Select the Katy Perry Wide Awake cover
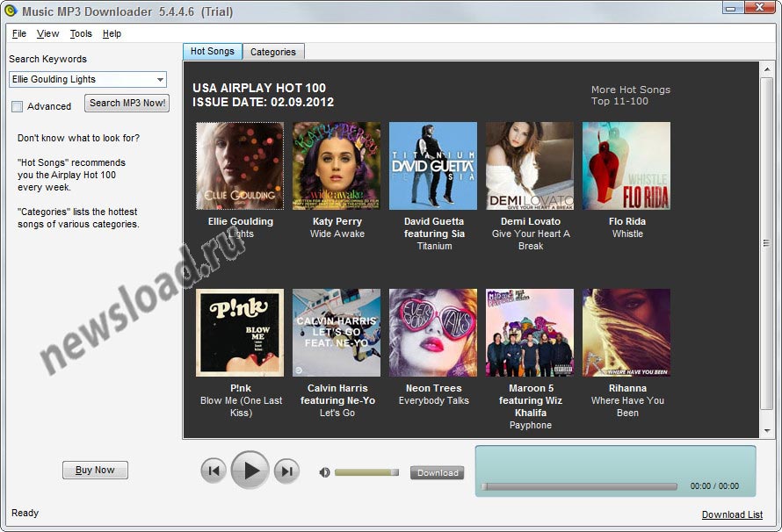This screenshot has width=782, height=532. coord(337,166)
